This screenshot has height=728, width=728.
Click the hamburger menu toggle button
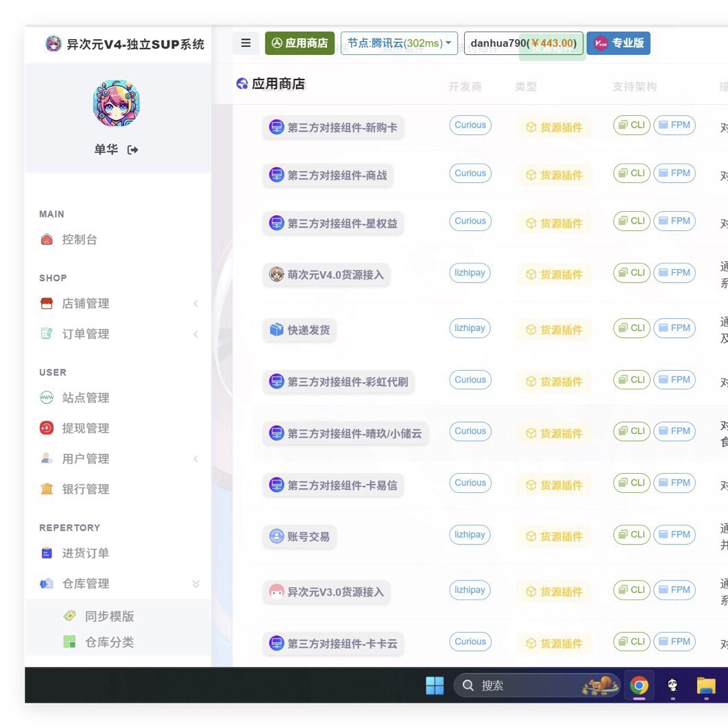pos(245,43)
